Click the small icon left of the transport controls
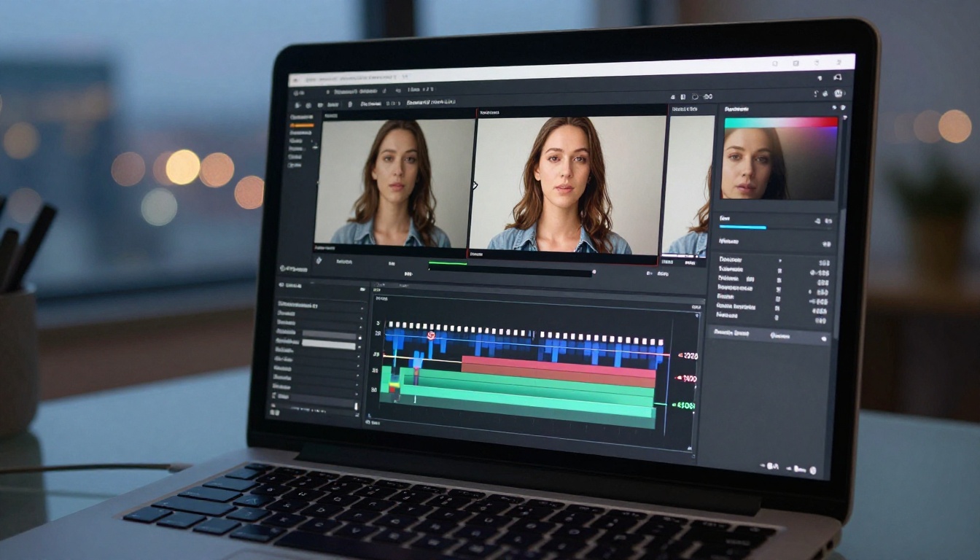 tap(319, 260)
